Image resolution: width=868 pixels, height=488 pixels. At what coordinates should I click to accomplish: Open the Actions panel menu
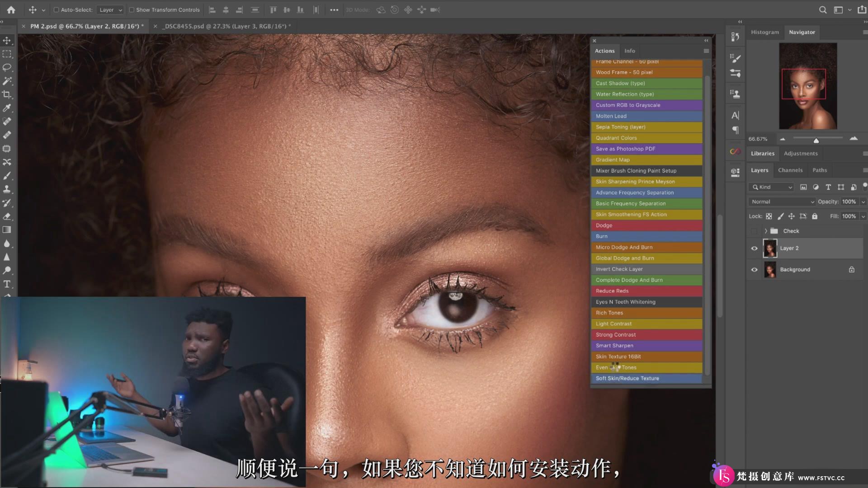coord(706,51)
